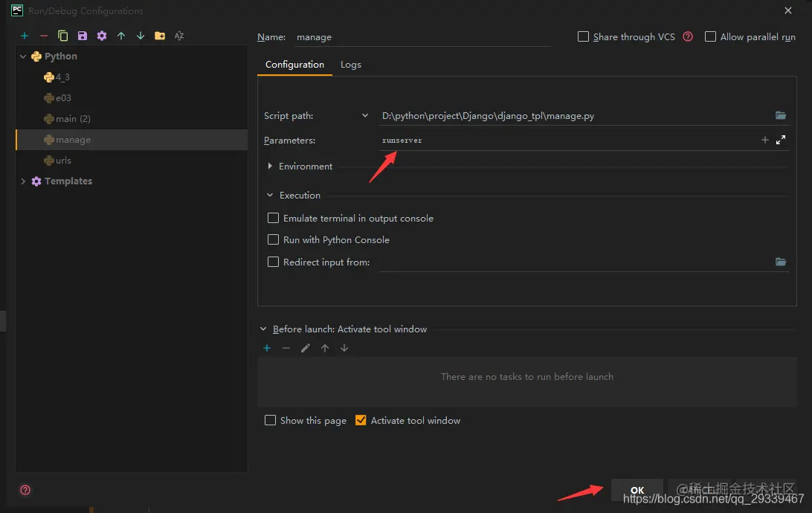Add a new run configuration
812x513 pixels.
click(25, 36)
